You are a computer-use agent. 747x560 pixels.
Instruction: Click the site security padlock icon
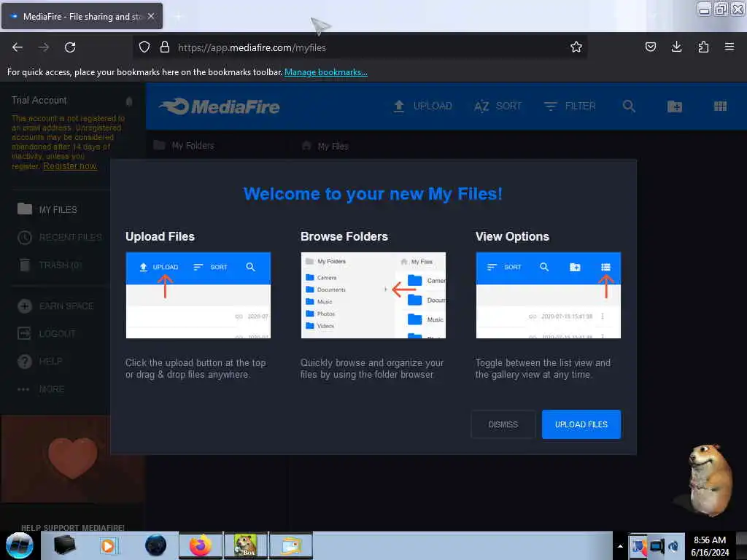pos(164,47)
